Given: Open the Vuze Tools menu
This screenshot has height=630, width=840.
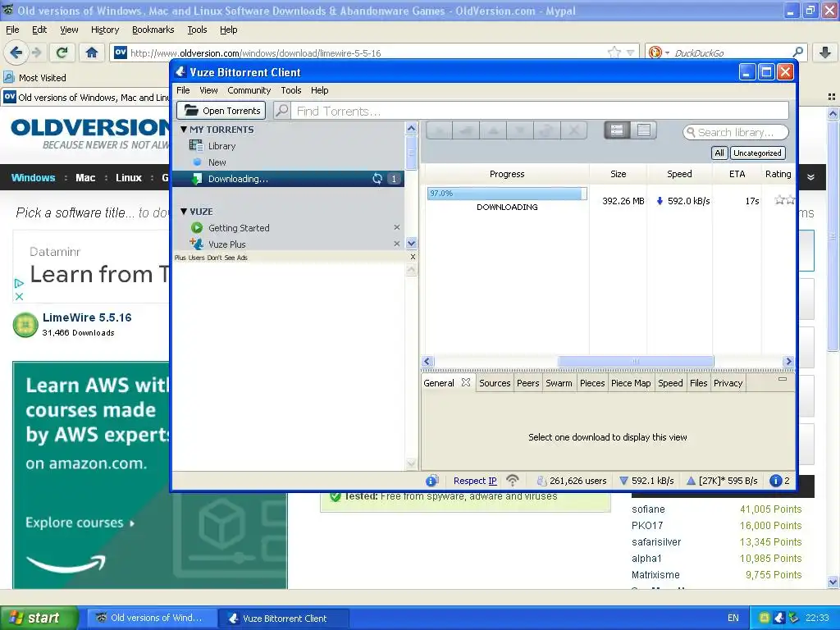Looking at the screenshot, I should (291, 90).
